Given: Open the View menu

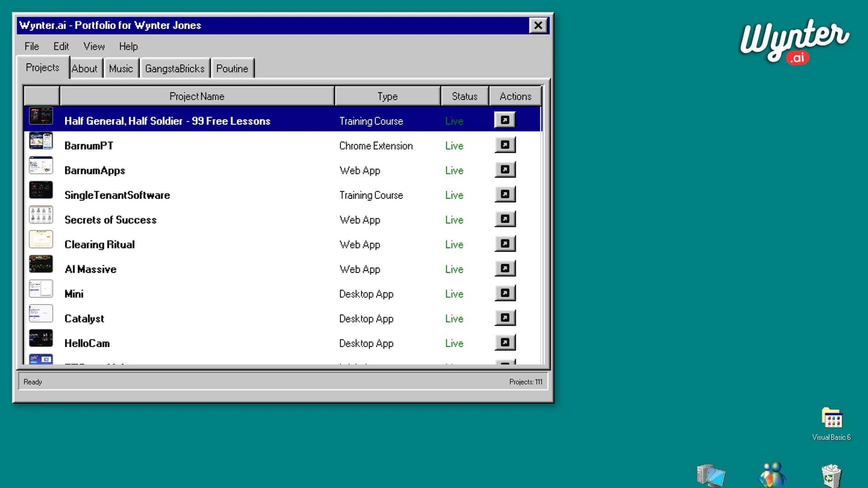Looking at the screenshot, I should click(x=94, y=46).
